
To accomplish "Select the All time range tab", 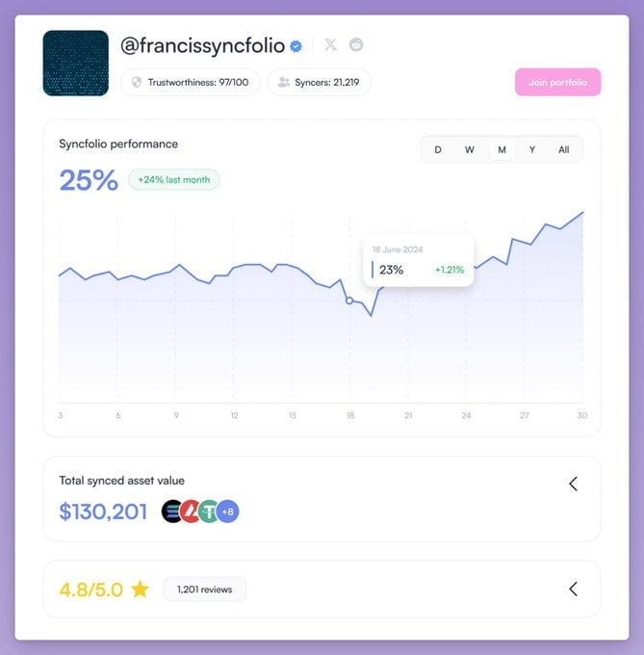I will pos(564,149).
